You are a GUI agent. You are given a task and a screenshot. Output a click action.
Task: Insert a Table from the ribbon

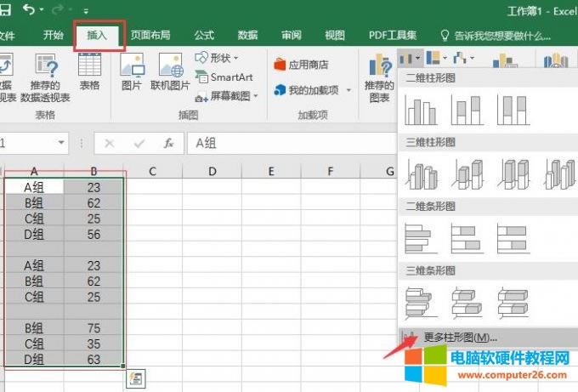coord(89,72)
